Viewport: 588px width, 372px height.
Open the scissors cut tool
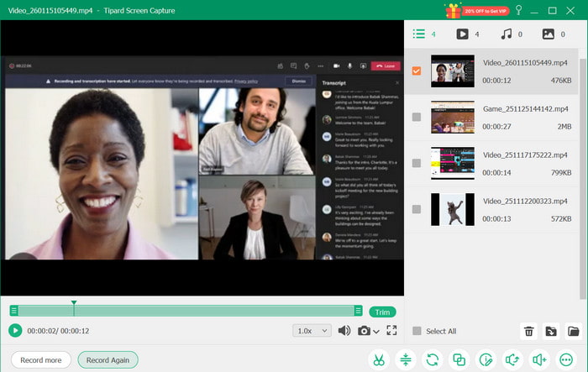tap(378, 359)
